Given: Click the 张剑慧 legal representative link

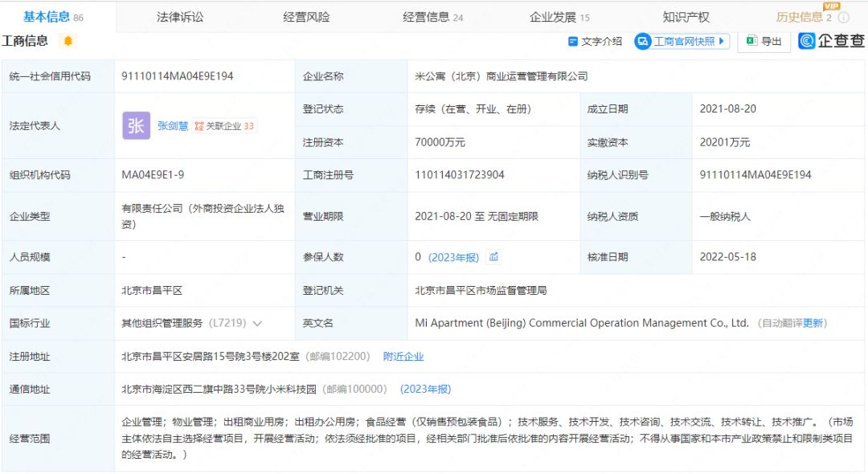Looking at the screenshot, I should pos(173,126).
